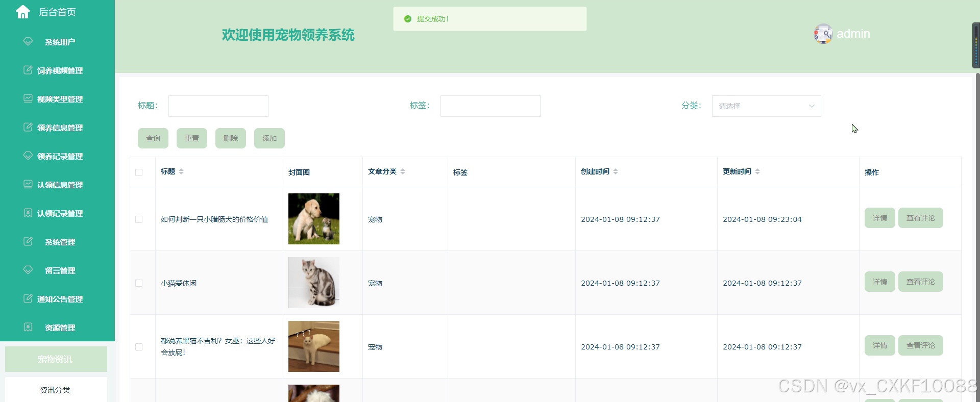The height and width of the screenshot is (402, 980).
Task: Sort by 更新时间 column arrows
Action: tap(757, 171)
